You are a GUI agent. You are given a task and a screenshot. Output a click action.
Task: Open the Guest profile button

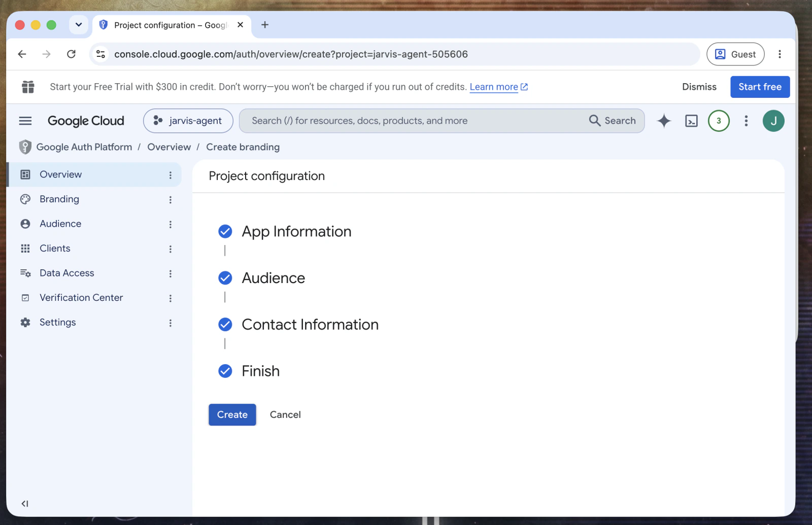tap(735, 54)
